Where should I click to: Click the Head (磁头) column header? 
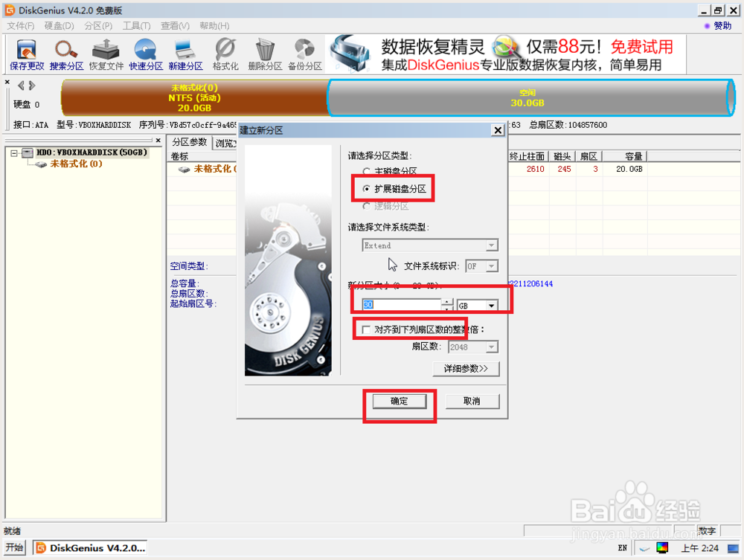tap(562, 156)
